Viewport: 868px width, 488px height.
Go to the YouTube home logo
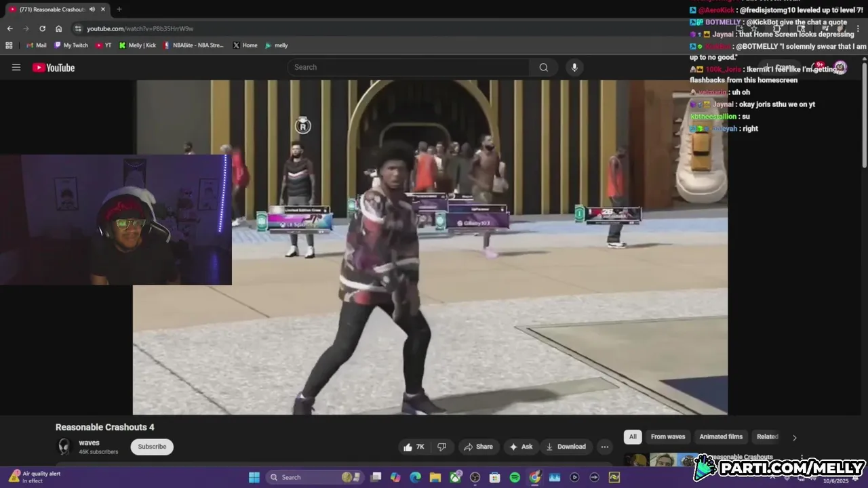click(54, 67)
